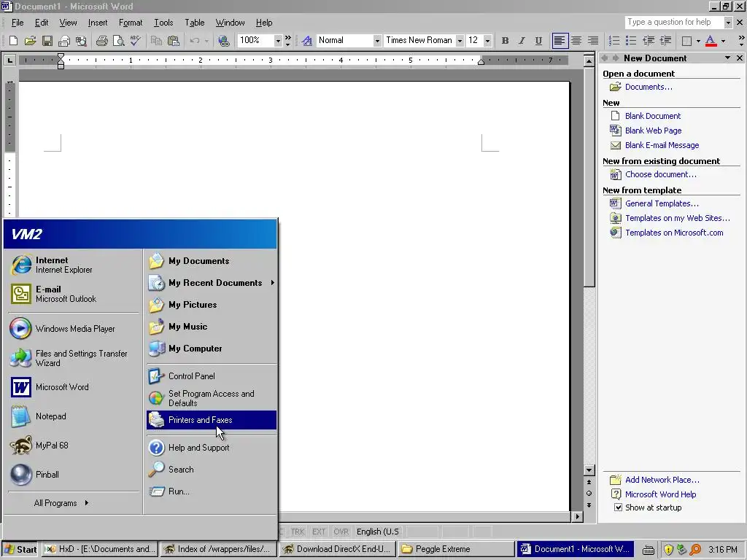Image resolution: width=747 pixels, height=560 pixels.
Task: Launch Pinball from Start menu
Action: point(74,474)
